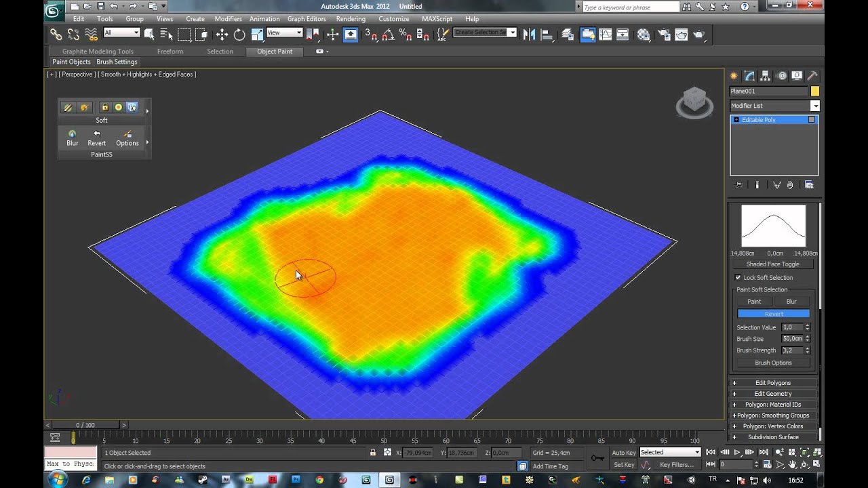
Task: Open the Rendered Frame Window
Action: (x=682, y=34)
